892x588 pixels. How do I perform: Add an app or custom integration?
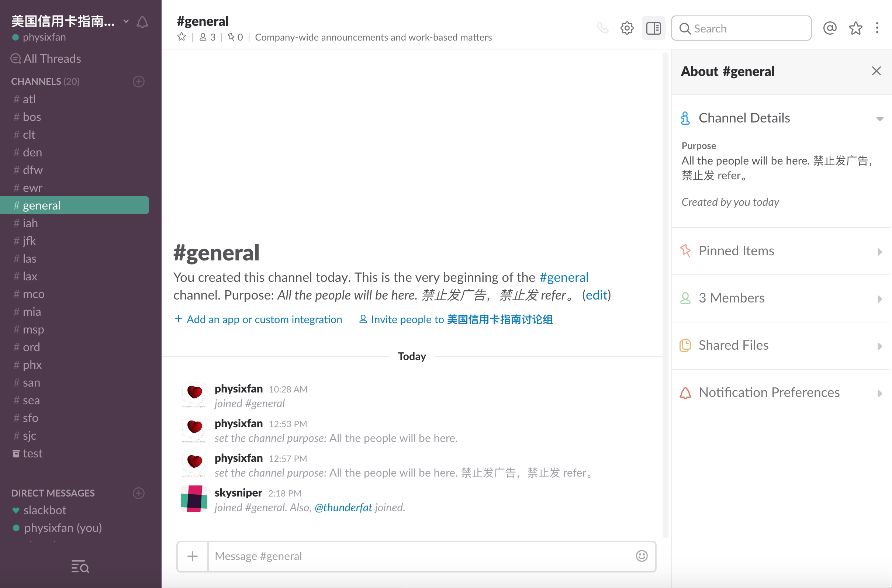tap(258, 319)
